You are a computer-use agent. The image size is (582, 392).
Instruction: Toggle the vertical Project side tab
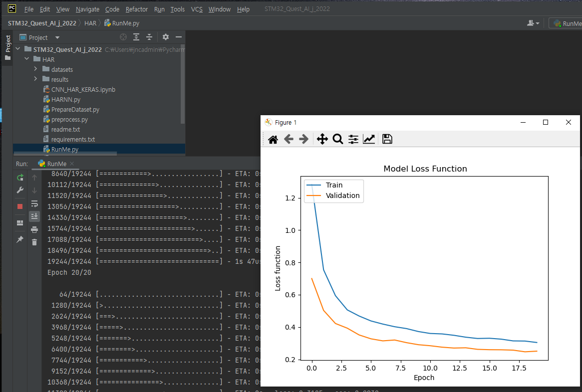coord(8,48)
